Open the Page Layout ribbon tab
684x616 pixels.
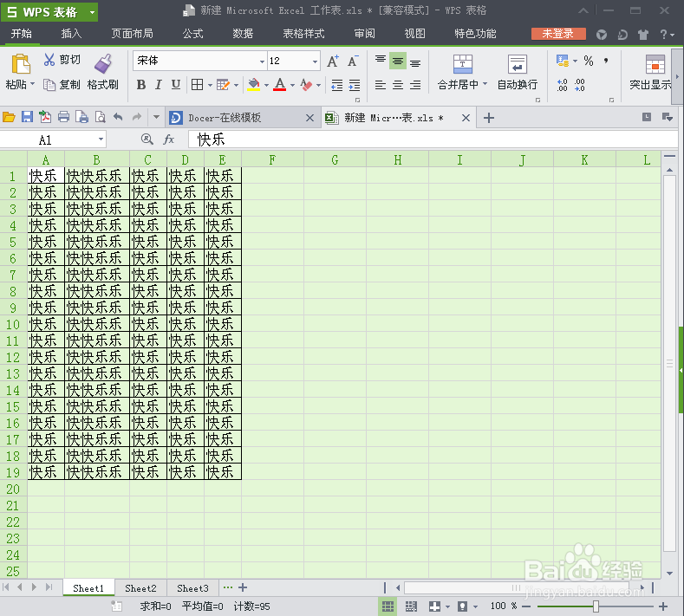pyautogui.click(x=132, y=34)
